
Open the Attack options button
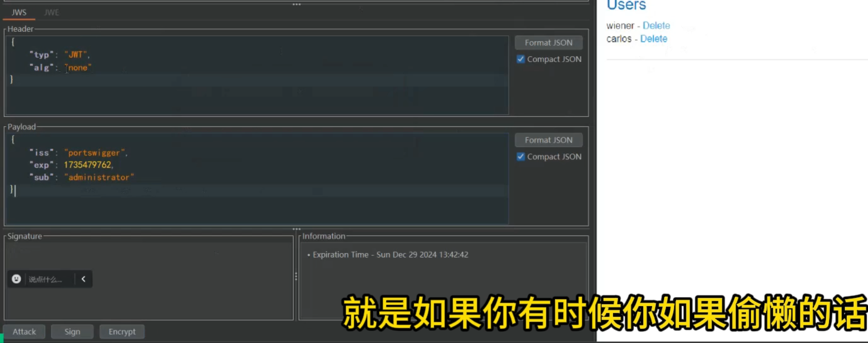click(24, 332)
